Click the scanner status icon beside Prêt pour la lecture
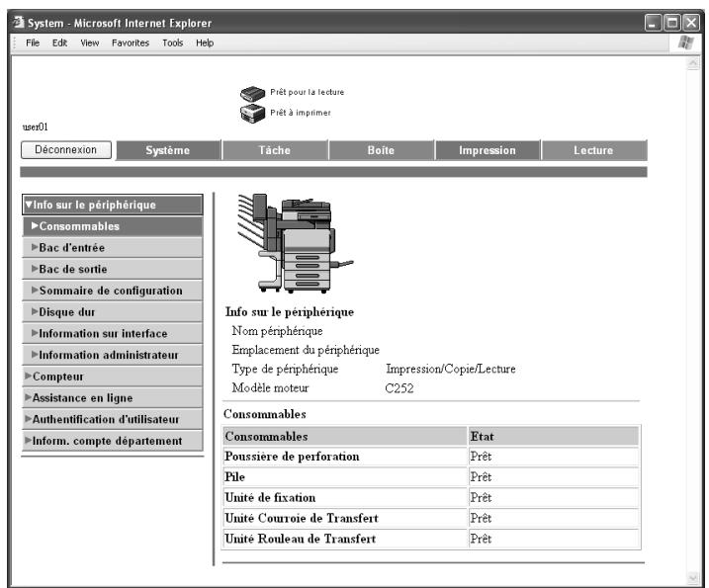Image resolution: width=709 pixels, height=588 pixels. pos(252,94)
